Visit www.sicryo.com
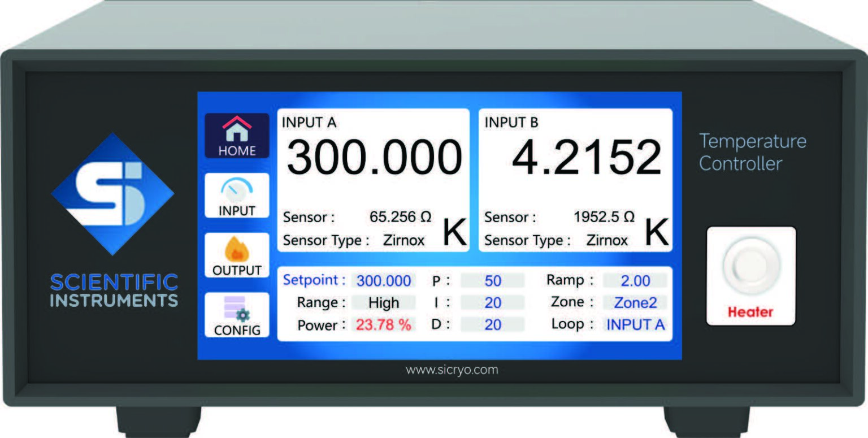 tap(452, 370)
